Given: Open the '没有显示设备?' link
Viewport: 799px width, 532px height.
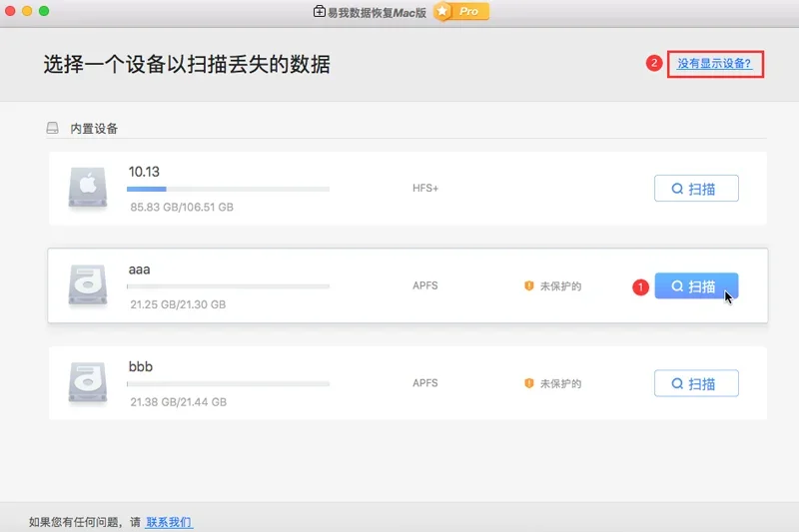Looking at the screenshot, I should click(x=714, y=64).
